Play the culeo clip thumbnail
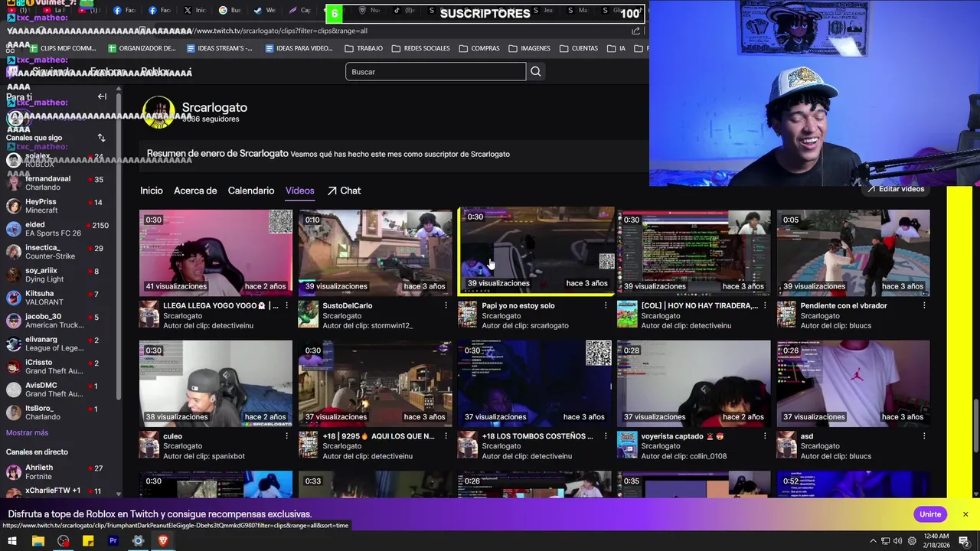Image resolution: width=980 pixels, height=551 pixels. click(216, 383)
